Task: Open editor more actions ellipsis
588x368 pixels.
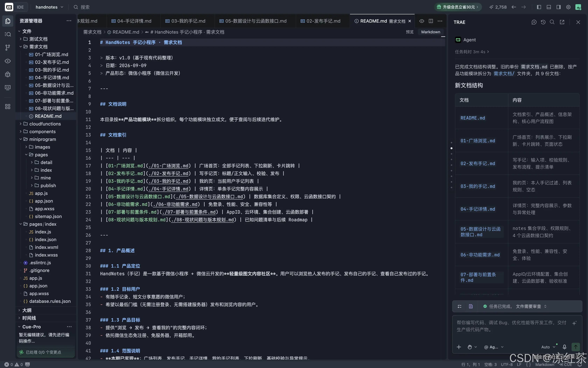Action: coord(440,21)
